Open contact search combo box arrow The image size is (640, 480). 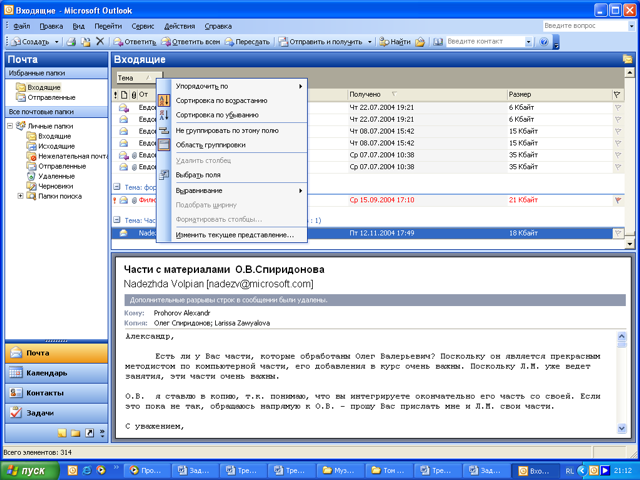529,42
